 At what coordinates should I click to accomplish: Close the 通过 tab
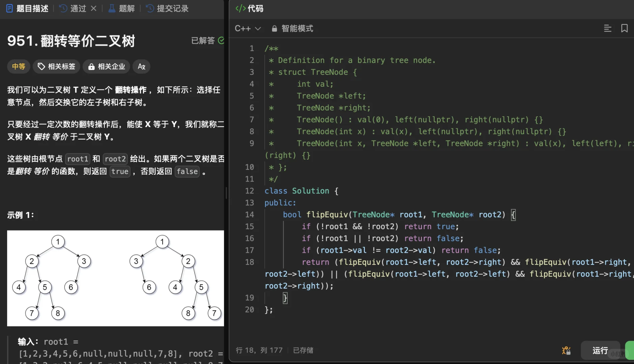click(94, 8)
